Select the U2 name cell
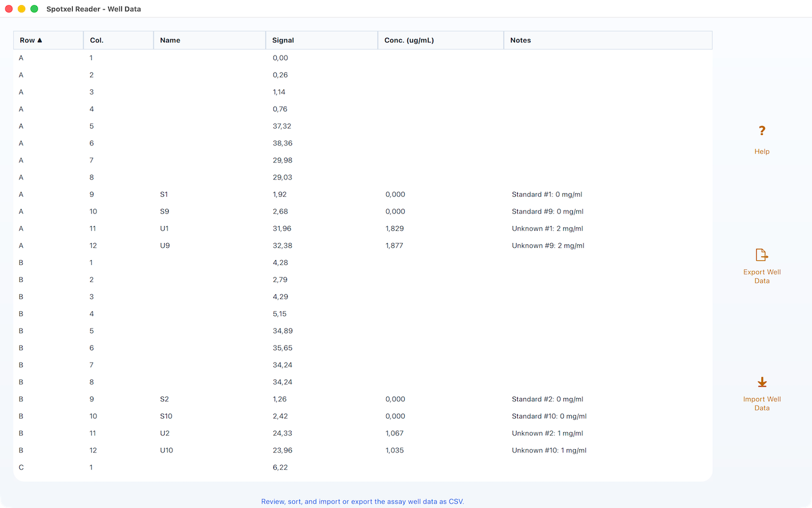 [x=165, y=433]
